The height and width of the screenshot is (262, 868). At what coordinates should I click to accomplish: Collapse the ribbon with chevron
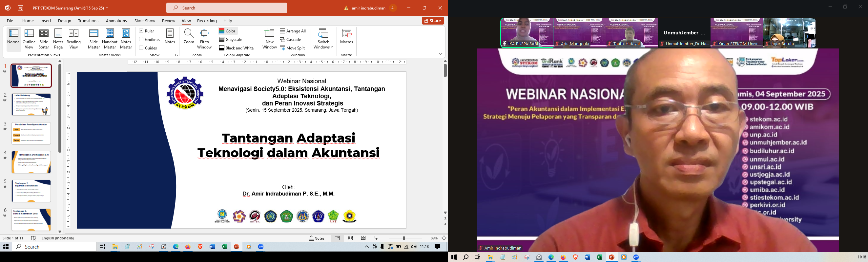(x=441, y=54)
